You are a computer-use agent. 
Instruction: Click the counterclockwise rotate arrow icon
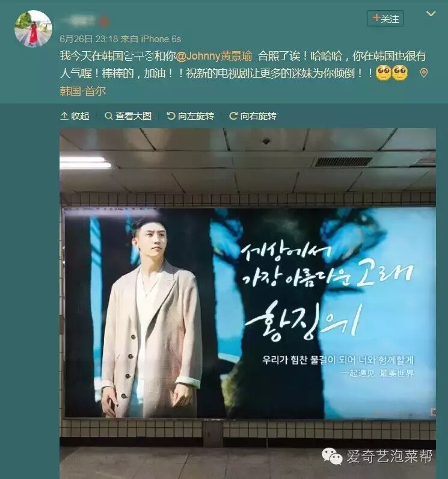(x=171, y=116)
